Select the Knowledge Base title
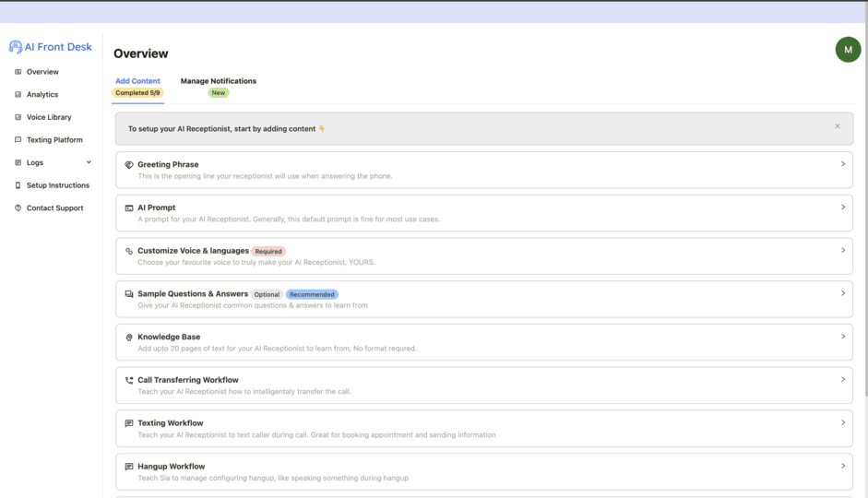868x498 pixels. (169, 337)
